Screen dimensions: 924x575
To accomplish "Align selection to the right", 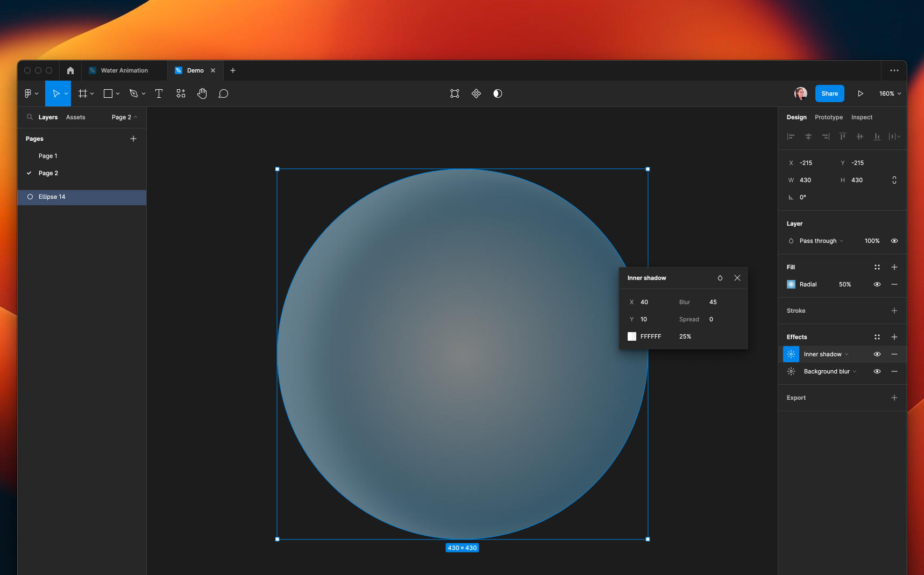I will pyautogui.click(x=826, y=136).
